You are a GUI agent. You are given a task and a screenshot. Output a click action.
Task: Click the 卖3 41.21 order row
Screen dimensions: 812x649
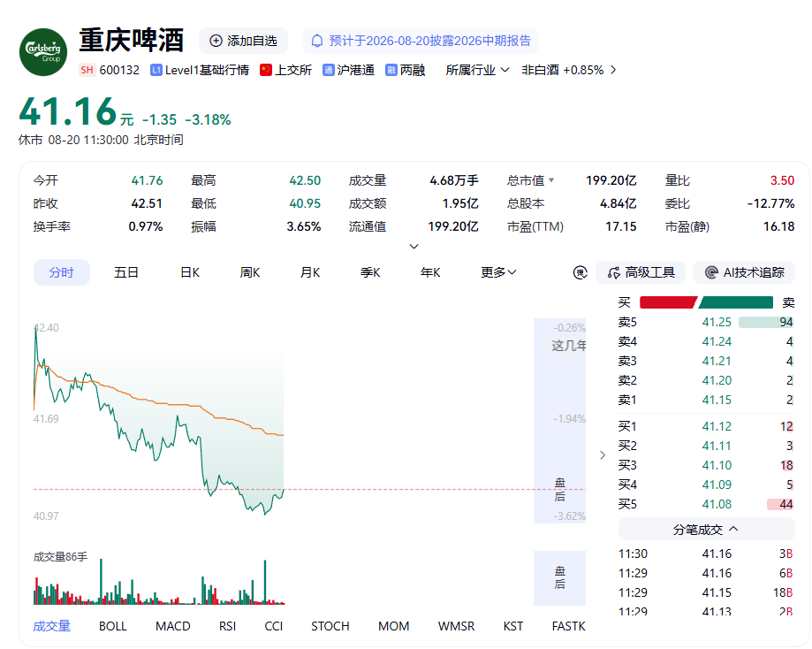[x=706, y=361]
